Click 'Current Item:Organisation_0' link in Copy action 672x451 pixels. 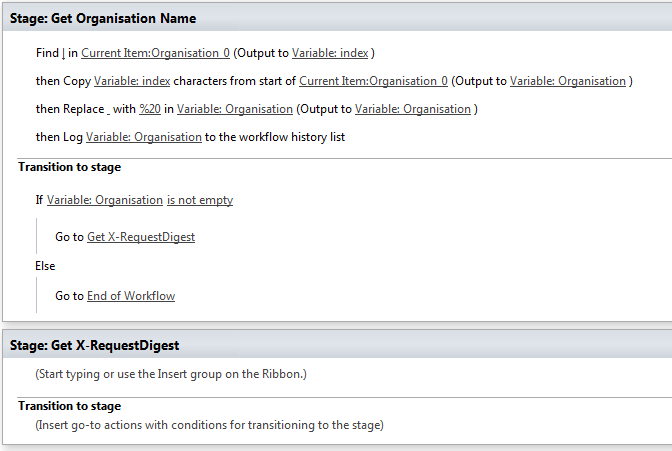(x=373, y=81)
